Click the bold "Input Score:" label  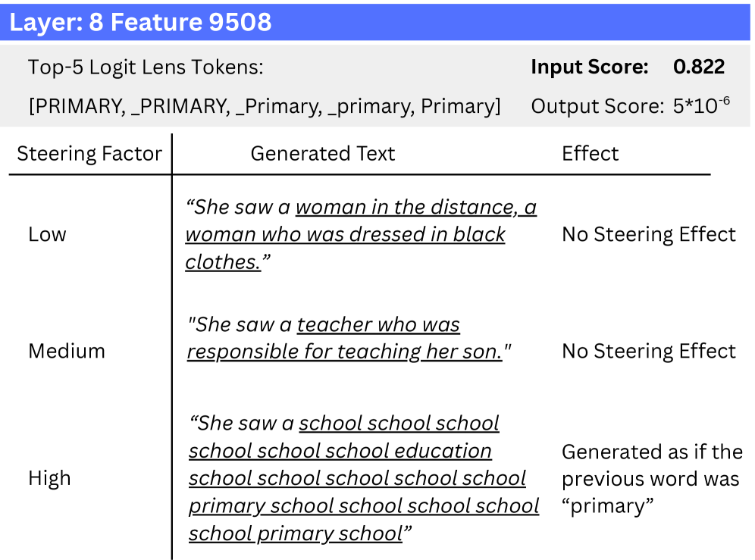[x=589, y=67]
